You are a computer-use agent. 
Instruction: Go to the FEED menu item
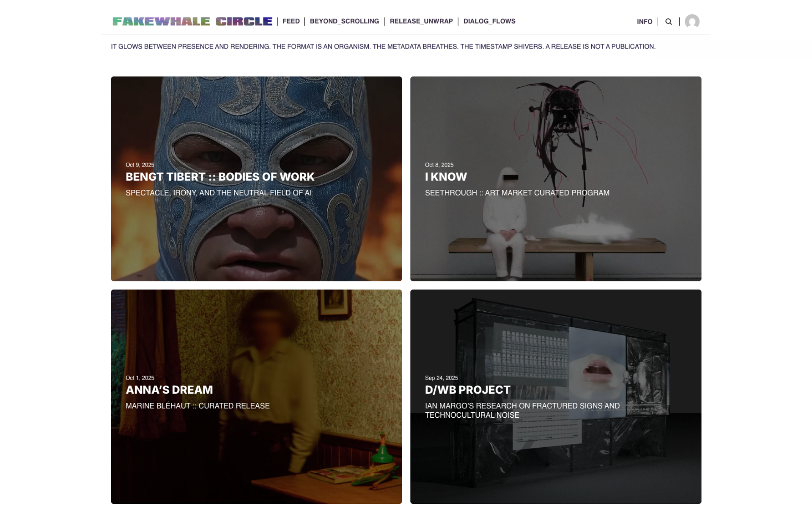click(x=291, y=21)
